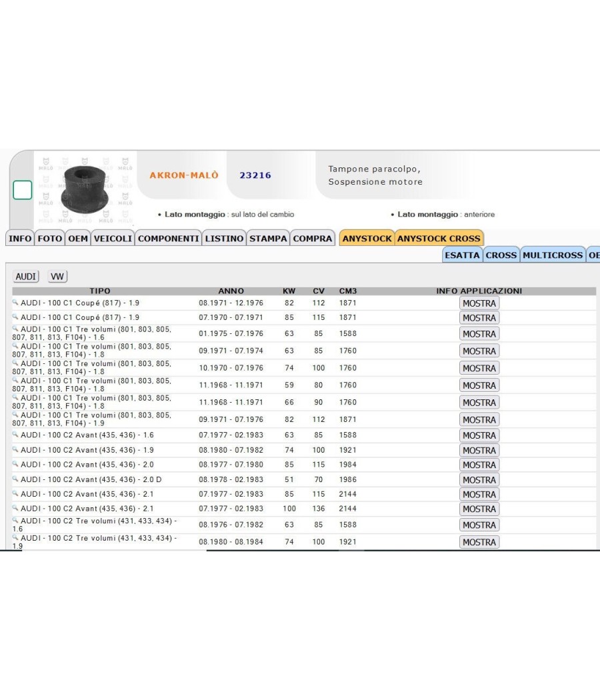Click MOSTRA for C1 Tre volumi 1.6
Screen dimensions: 600x700
click(x=479, y=333)
